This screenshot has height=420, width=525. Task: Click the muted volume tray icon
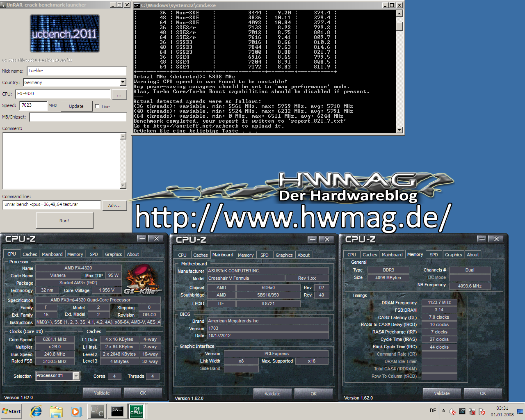[452, 411]
